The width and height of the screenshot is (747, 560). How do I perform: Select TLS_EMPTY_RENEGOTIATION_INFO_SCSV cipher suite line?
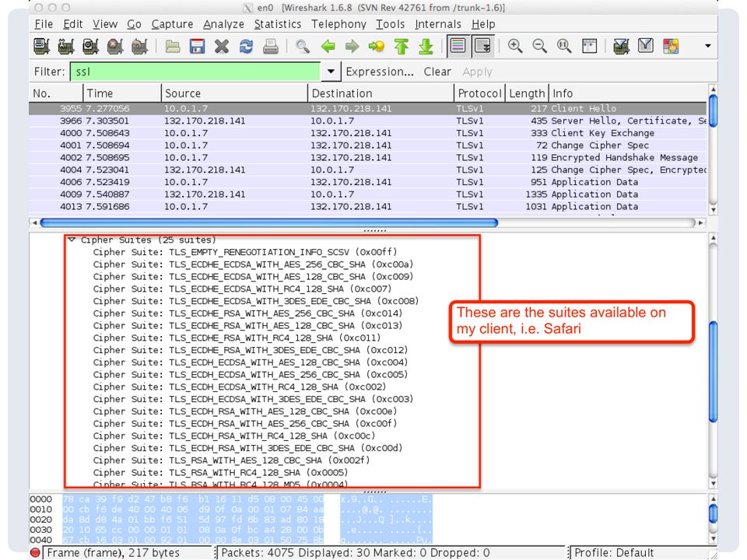click(x=245, y=252)
